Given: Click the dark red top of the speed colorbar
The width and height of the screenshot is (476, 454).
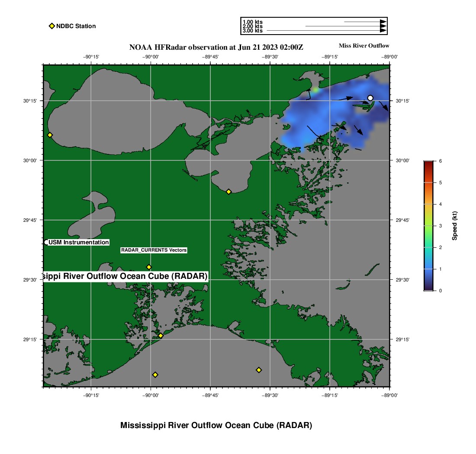Looking at the screenshot, I should coord(428,163).
